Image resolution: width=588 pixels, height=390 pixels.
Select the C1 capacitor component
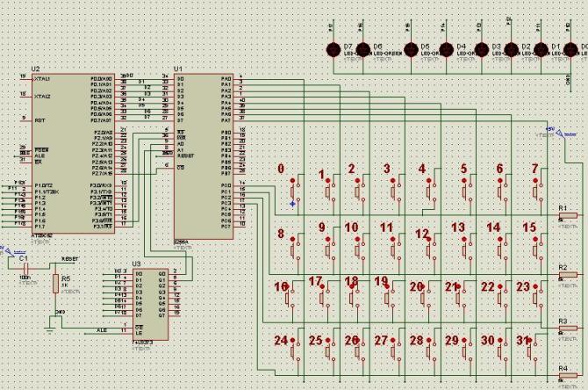[x=25, y=265]
